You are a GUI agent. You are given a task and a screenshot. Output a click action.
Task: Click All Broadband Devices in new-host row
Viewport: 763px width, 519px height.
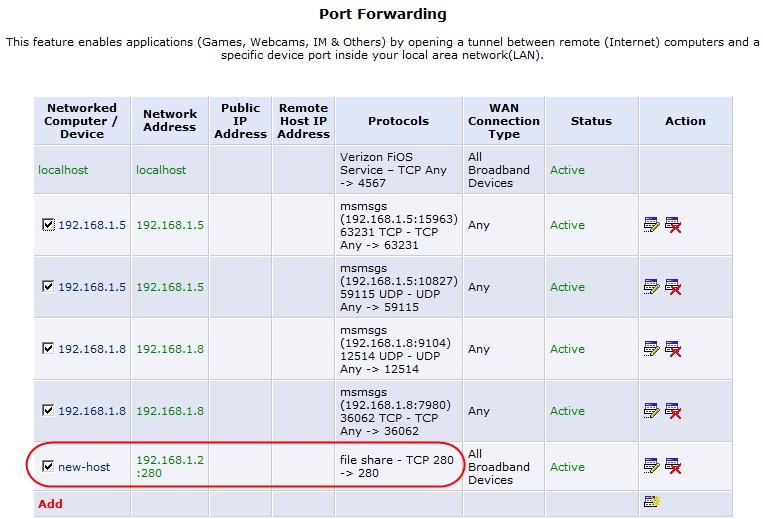499,467
